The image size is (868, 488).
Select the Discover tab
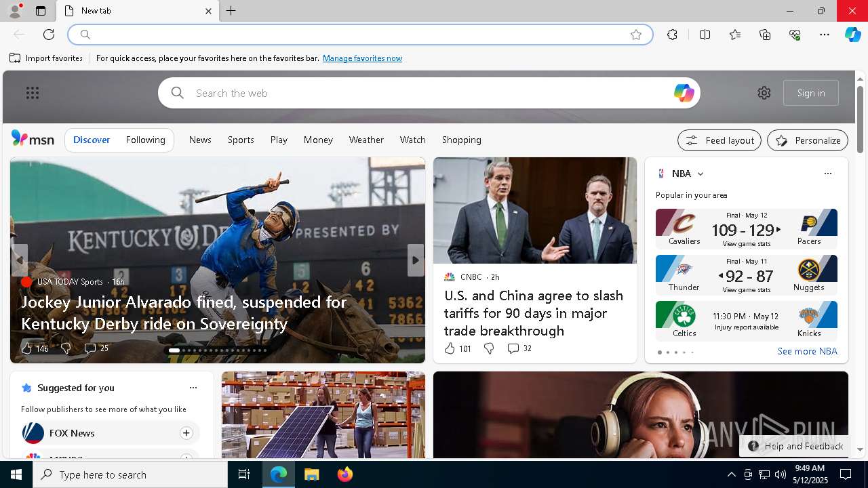pos(92,140)
